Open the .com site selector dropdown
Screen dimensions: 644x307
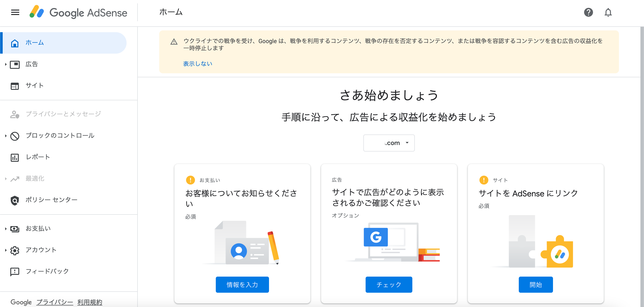pos(389,143)
